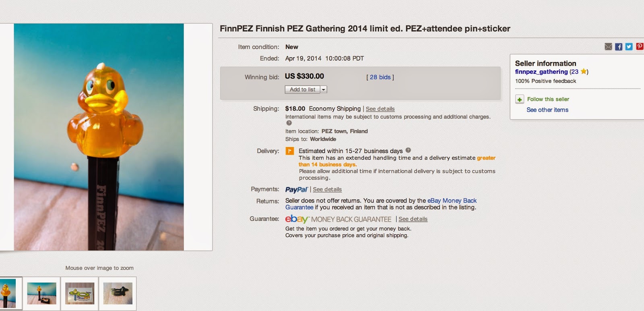644x311 pixels.
Task: Share listing via email envelope icon
Action: [608, 47]
